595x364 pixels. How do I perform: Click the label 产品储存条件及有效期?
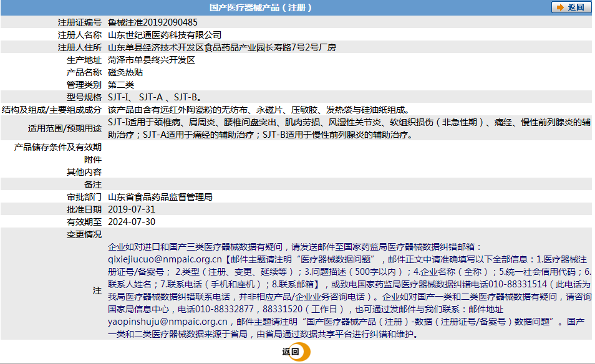click(x=57, y=147)
